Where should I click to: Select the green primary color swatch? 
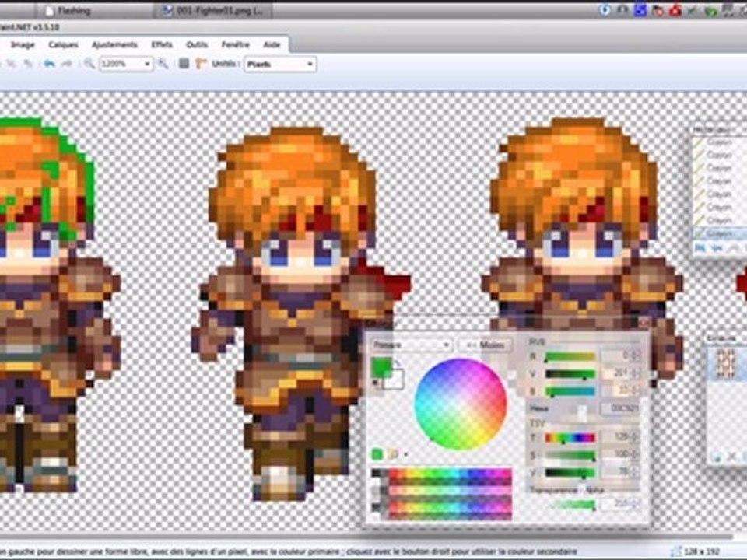[x=381, y=368]
